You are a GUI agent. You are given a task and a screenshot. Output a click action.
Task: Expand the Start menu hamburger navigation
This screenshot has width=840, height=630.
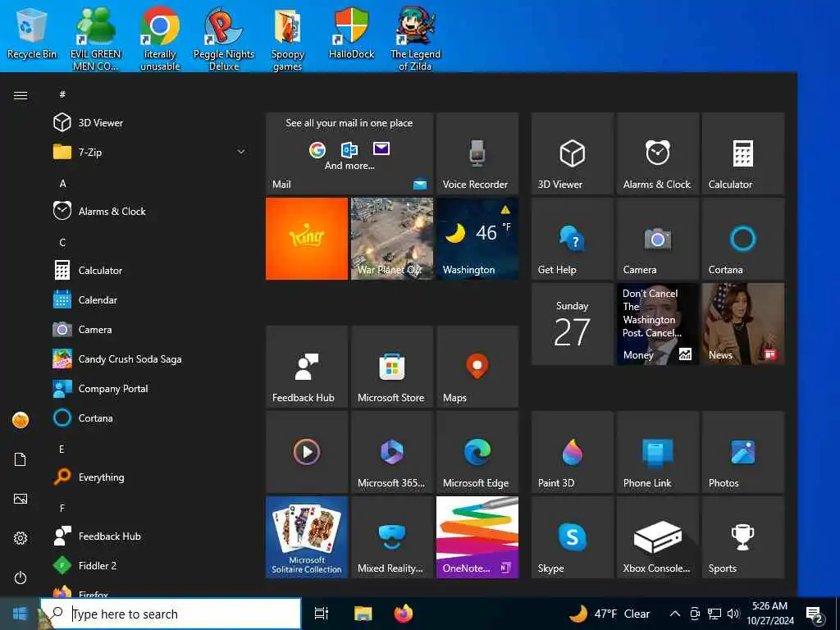click(21, 95)
